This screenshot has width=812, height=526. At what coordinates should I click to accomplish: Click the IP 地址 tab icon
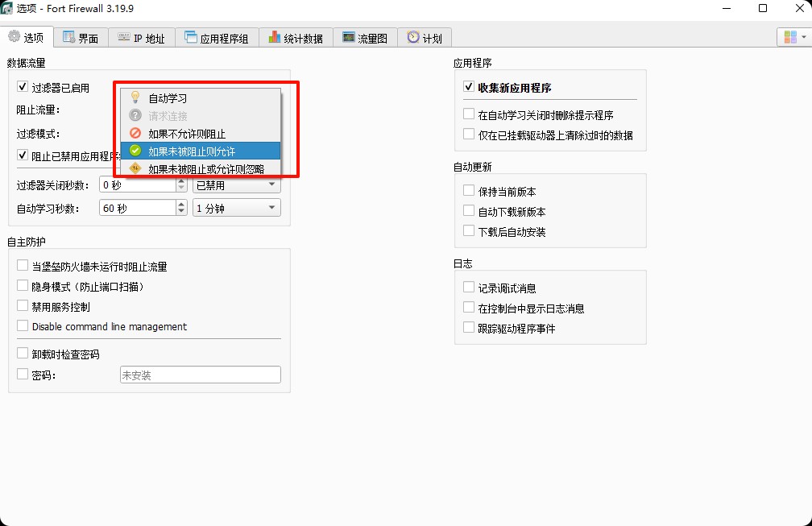click(x=126, y=36)
